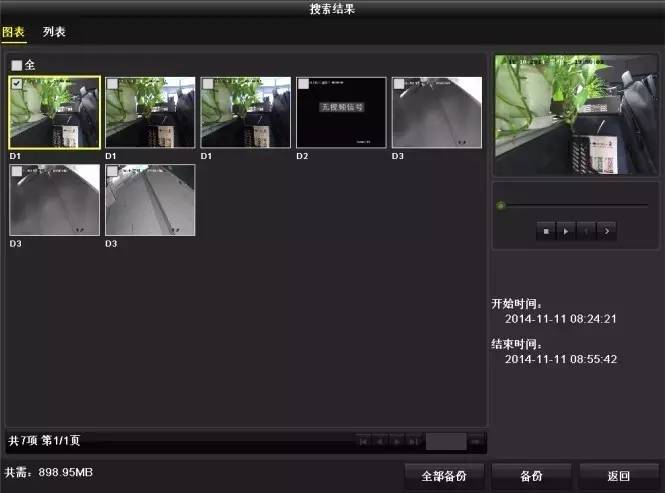Enable the checkbox on second D1 thumbnail
This screenshot has height=493, width=665.
[112, 84]
